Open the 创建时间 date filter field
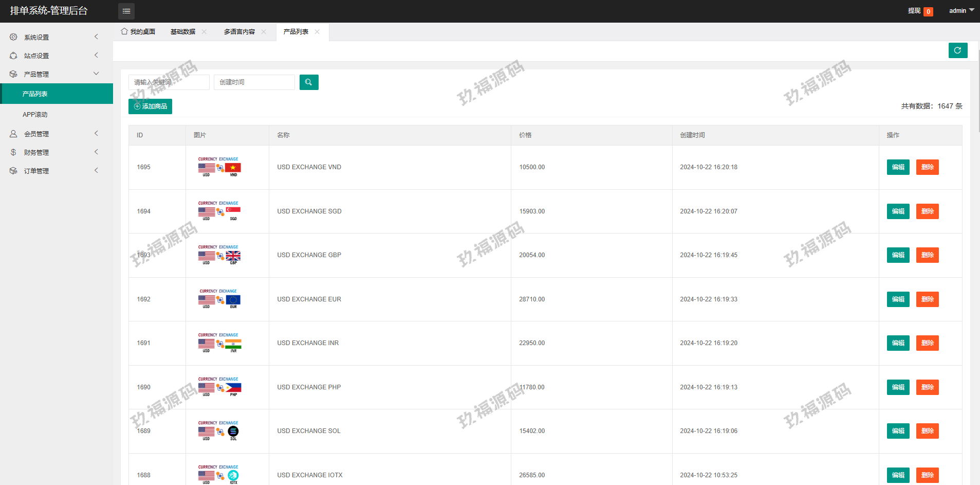 (254, 82)
